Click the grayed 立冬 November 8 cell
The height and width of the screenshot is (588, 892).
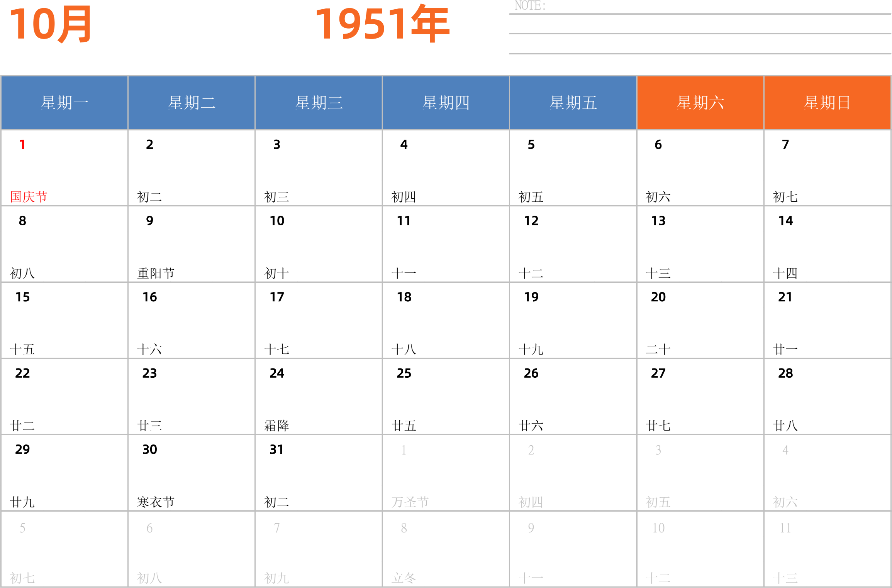pos(445,549)
